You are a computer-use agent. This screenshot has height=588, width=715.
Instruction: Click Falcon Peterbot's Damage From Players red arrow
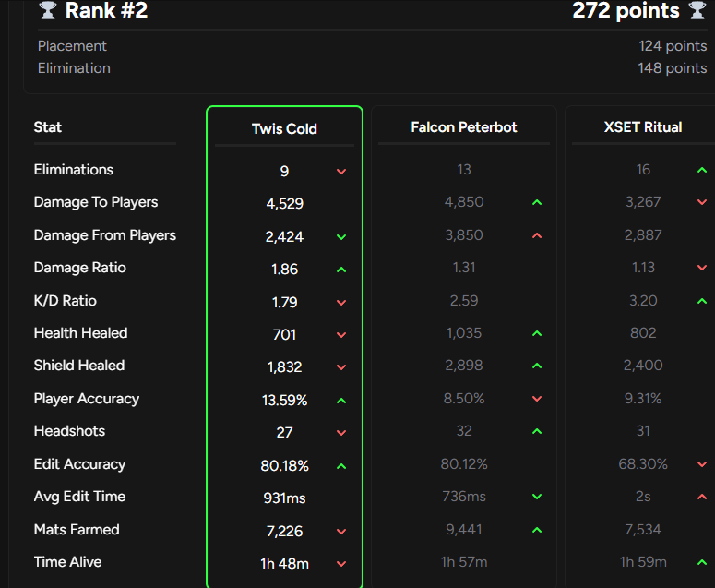click(537, 235)
